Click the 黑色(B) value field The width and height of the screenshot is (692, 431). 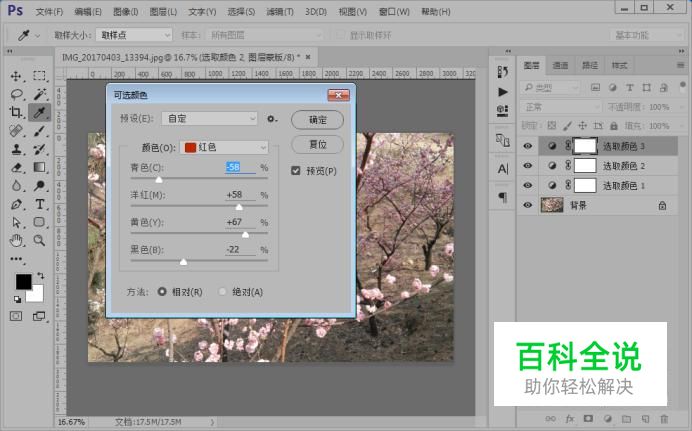240,249
